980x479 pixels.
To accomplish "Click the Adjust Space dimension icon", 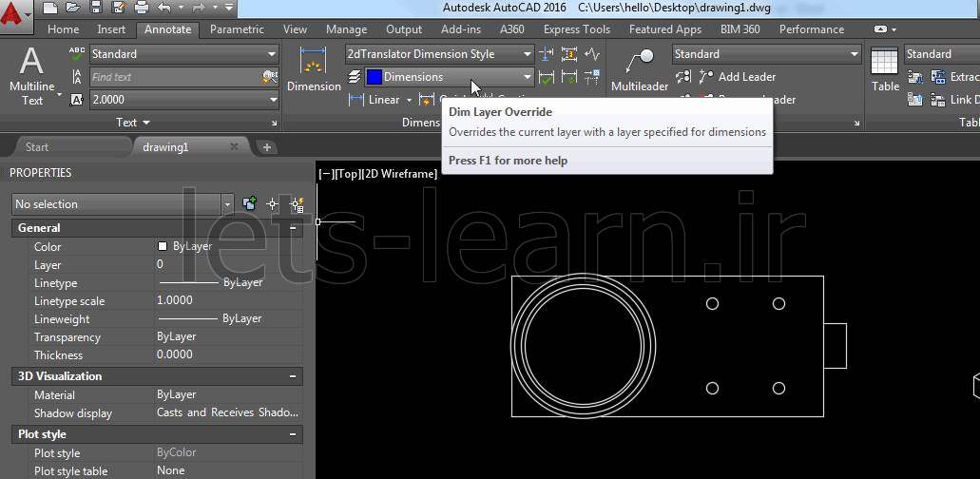I will pos(546,54).
